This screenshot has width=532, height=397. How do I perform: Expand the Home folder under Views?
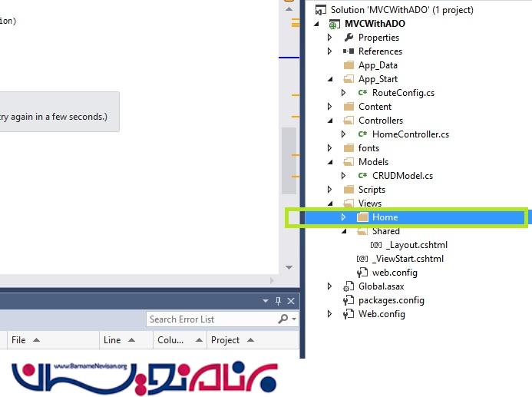[343, 217]
